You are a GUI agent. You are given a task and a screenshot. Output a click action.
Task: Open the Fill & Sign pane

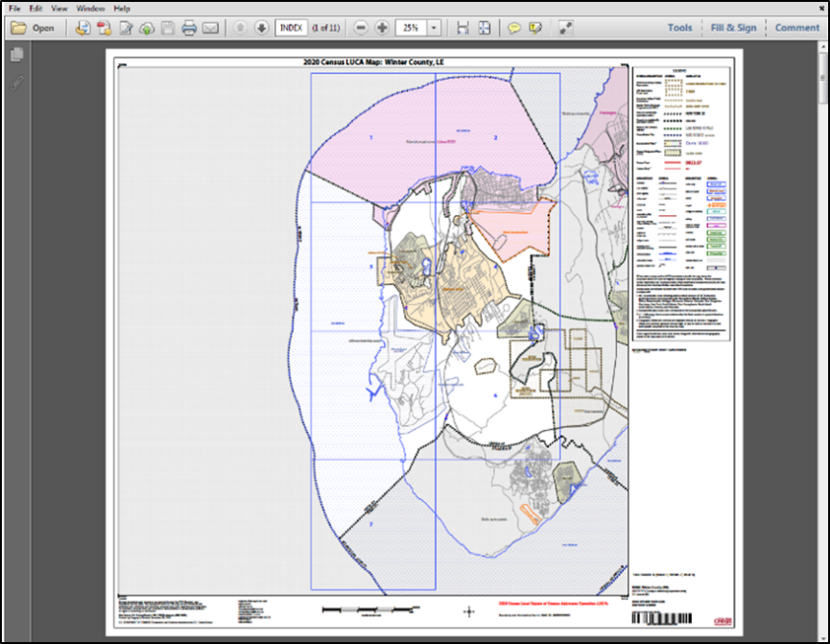(x=733, y=28)
